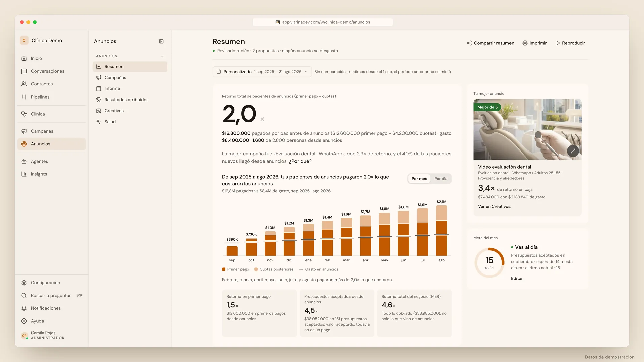Open Inicio from the sidebar
The height and width of the screenshot is (362, 644).
coord(52,58)
